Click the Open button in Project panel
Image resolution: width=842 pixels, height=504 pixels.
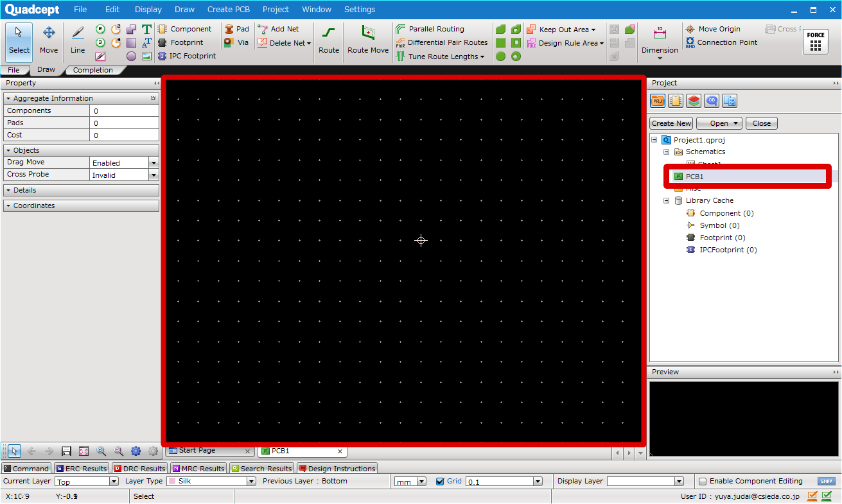click(x=715, y=123)
